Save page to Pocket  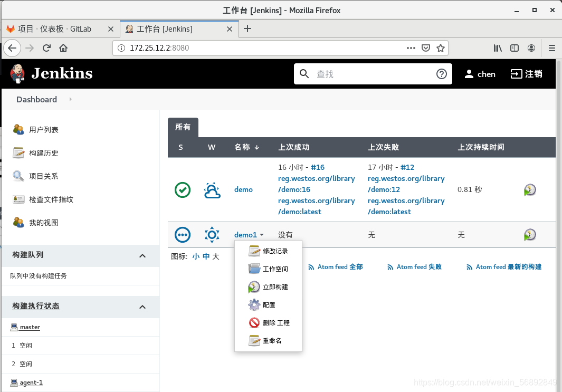tap(425, 48)
